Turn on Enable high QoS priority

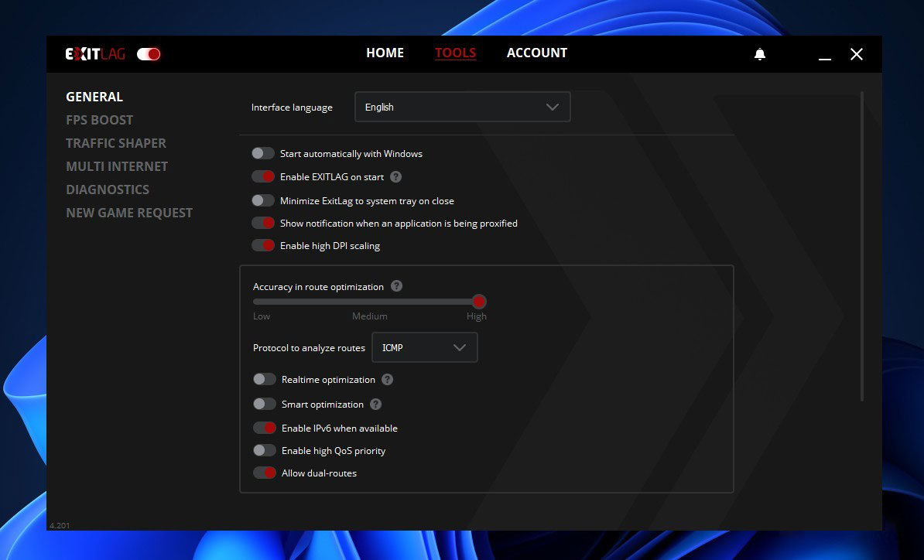pos(265,450)
